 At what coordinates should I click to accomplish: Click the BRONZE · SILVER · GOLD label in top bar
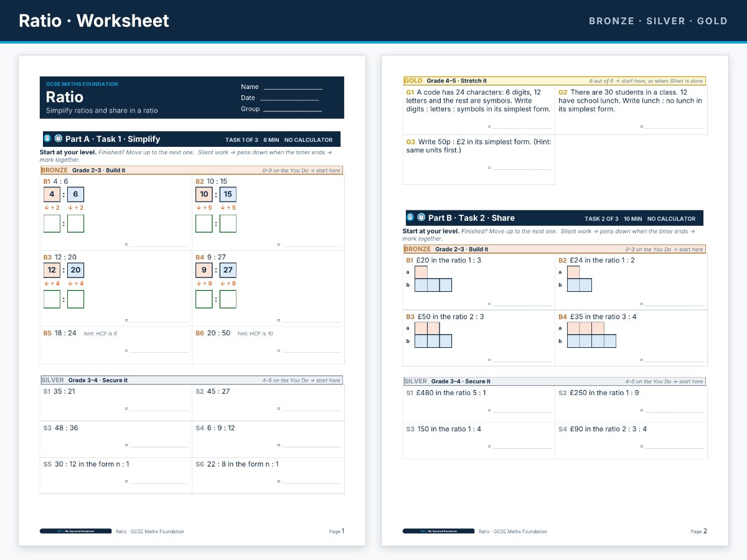click(658, 21)
